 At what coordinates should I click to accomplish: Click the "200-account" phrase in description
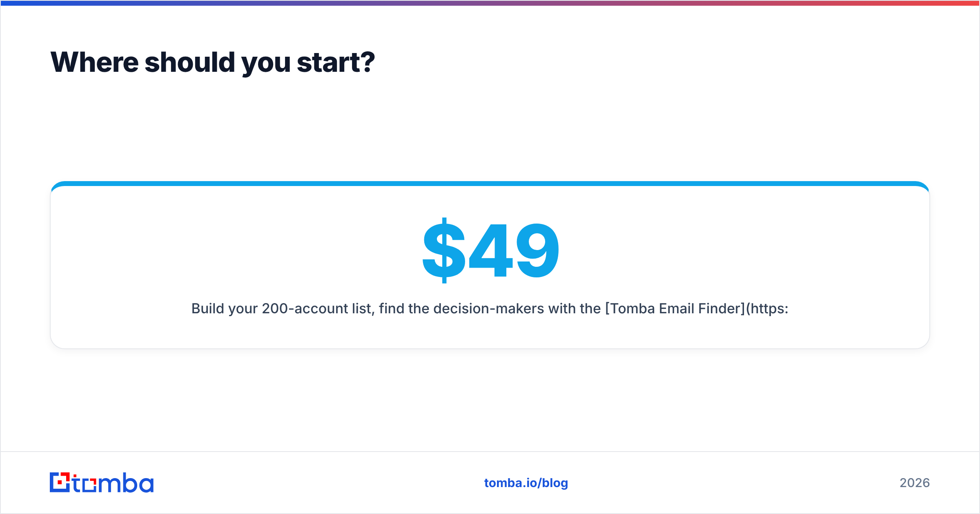click(x=304, y=309)
